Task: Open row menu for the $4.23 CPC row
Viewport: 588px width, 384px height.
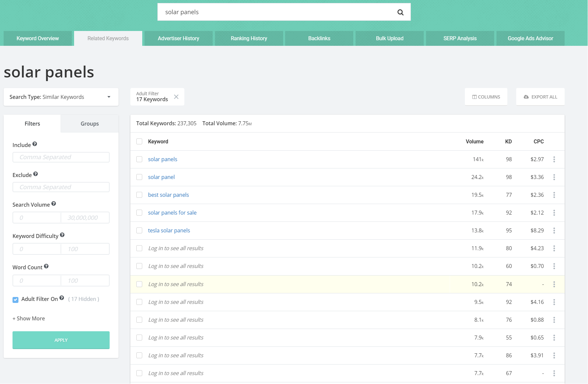Action: click(x=554, y=248)
